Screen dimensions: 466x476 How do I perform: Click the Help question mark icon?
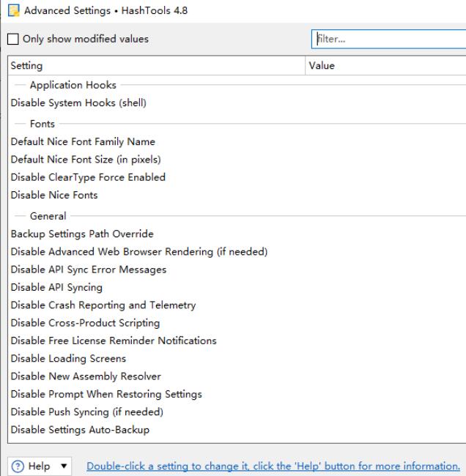pyautogui.click(x=18, y=466)
